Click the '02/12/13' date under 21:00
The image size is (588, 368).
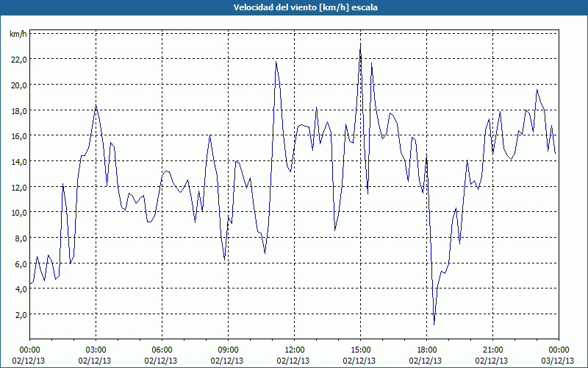492,361
